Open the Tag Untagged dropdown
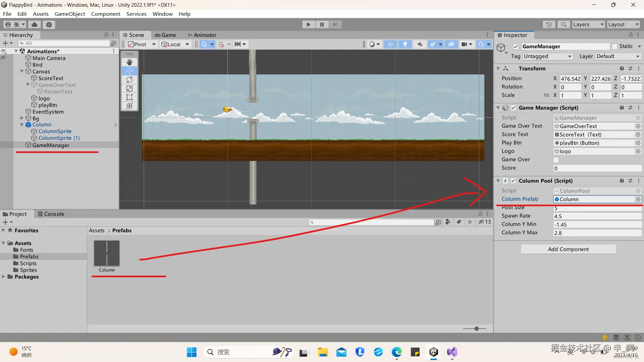This screenshot has height=362, width=644. pos(547,56)
